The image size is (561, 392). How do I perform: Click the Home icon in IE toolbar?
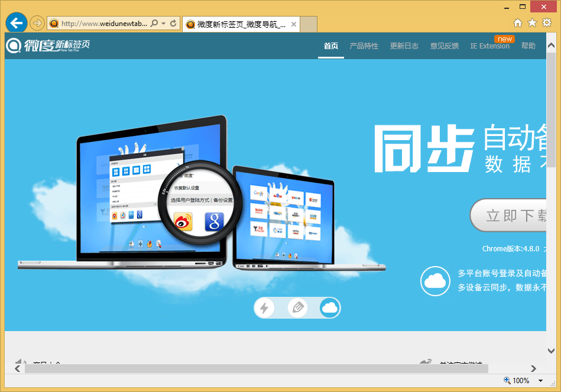(518, 23)
